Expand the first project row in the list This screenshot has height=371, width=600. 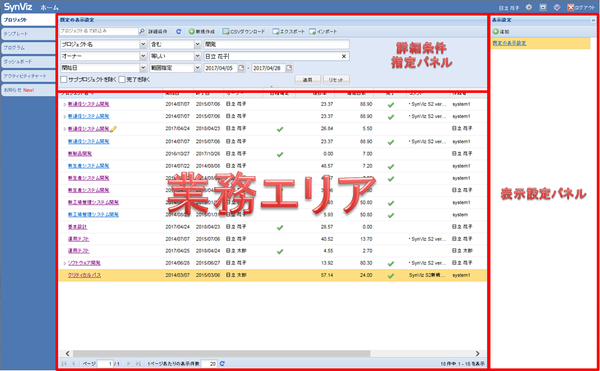pyautogui.click(x=64, y=104)
